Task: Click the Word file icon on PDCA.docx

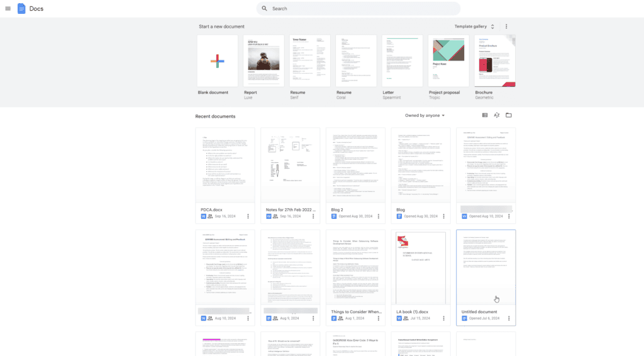Action: [203, 216]
